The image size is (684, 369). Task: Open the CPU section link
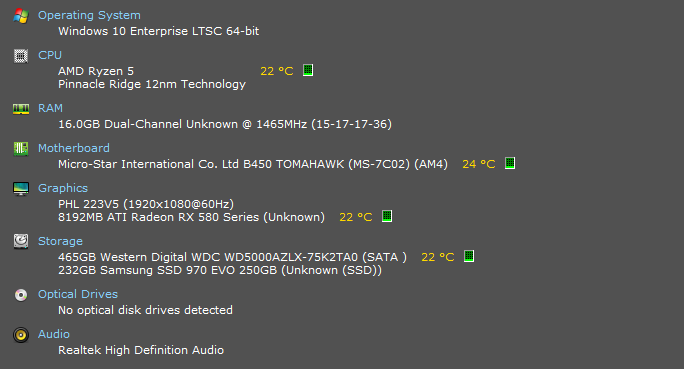pyautogui.click(x=50, y=55)
